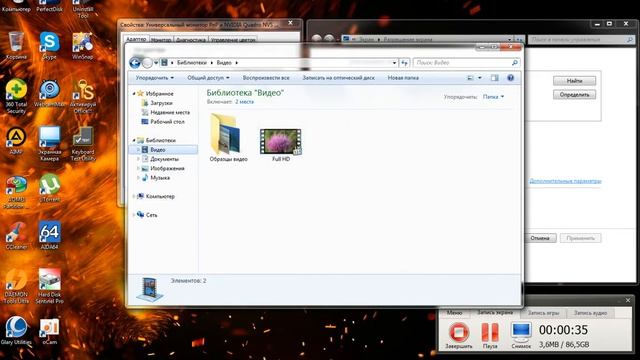The width and height of the screenshot is (640, 360).
Task: Select Изображения library in the navigation pane
Action: coord(167,168)
